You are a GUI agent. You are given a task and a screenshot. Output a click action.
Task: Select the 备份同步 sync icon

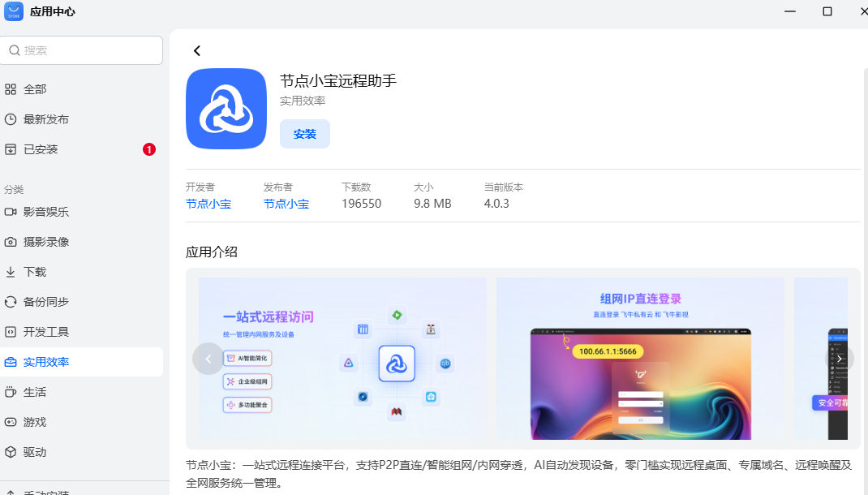11,302
